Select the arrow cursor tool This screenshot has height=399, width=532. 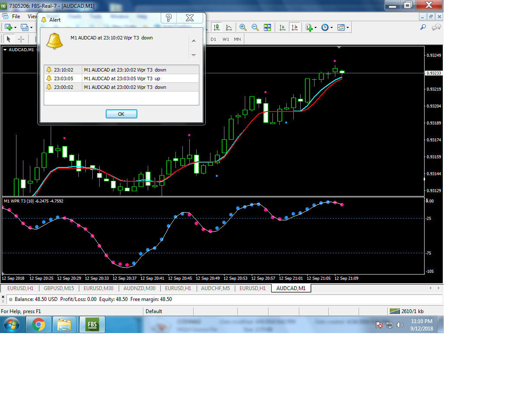tap(8, 39)
